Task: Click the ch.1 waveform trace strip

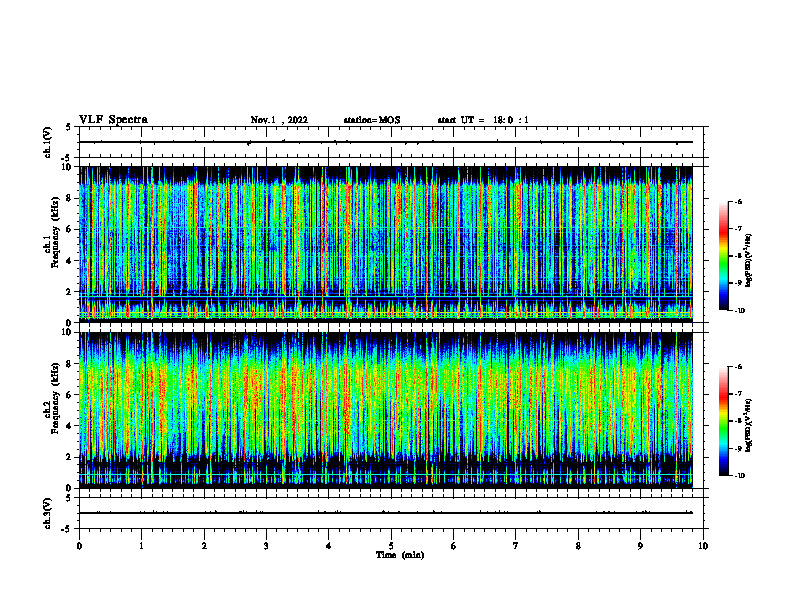Action: coord(386,142)
